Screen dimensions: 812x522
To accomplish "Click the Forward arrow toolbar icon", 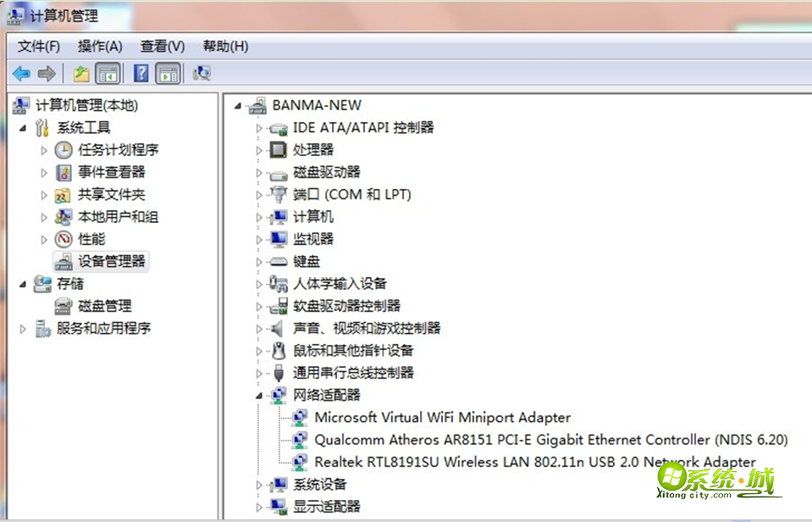I will click(47, 74).
